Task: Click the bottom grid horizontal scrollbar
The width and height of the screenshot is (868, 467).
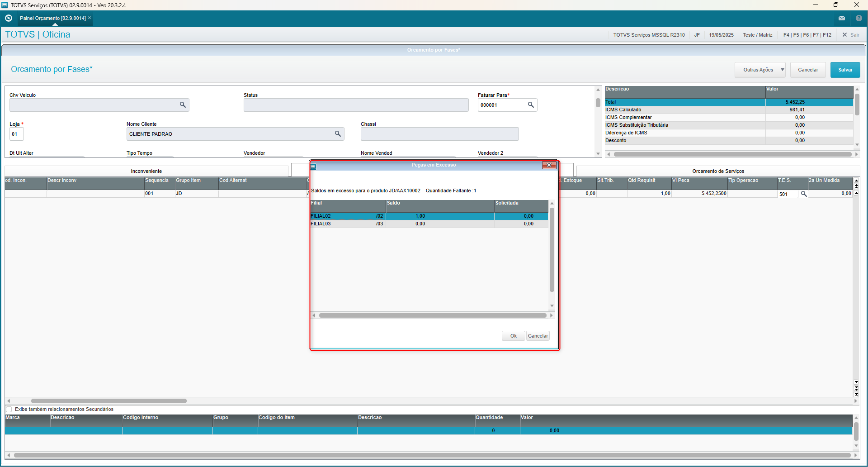Action: click(432, 455)
